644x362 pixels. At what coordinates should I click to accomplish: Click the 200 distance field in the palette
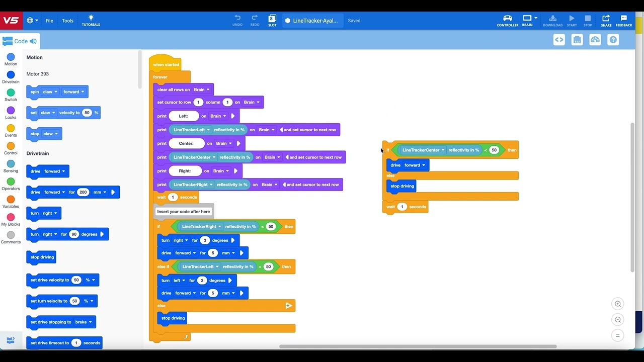point(83,192)
